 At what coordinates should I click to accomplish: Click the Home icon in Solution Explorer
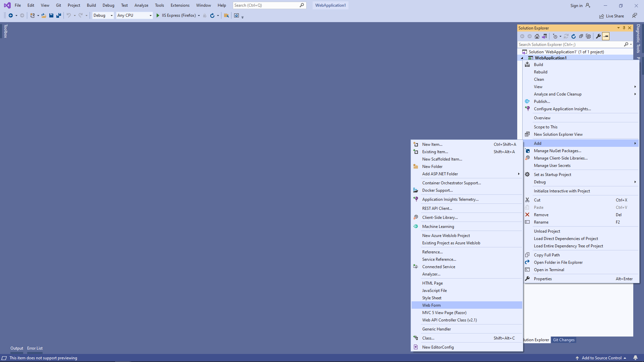tap(537, 36)
